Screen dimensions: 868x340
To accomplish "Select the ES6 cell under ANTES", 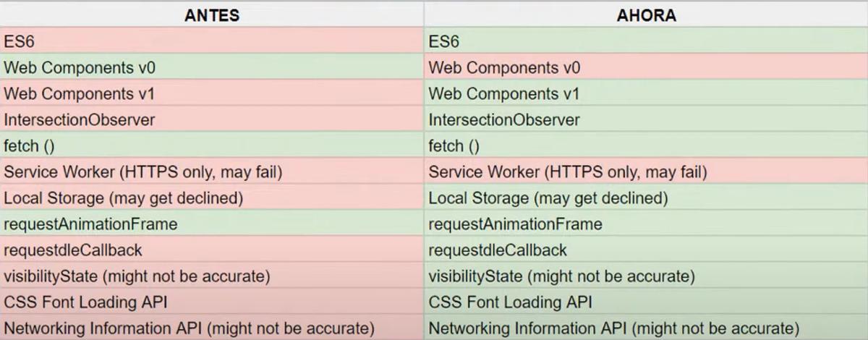I will coord(211,42).
